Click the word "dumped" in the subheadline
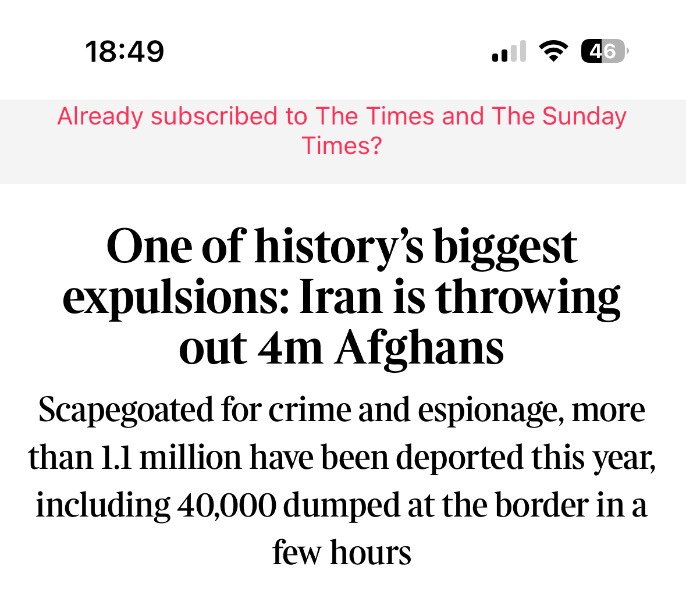Image resolution: width=686 pixels, height=616 pixels. pyautogui.click(x=341, y=505)
